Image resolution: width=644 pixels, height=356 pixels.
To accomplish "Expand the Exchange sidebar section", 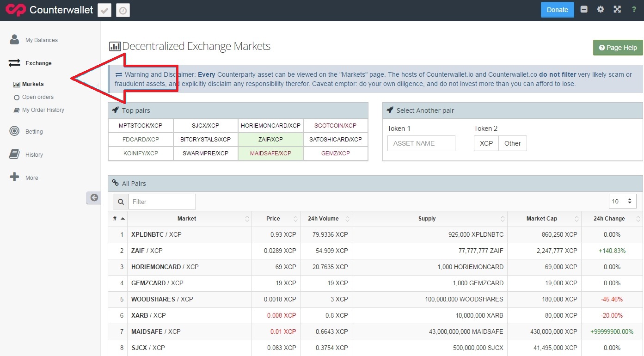I will point(38,63).
